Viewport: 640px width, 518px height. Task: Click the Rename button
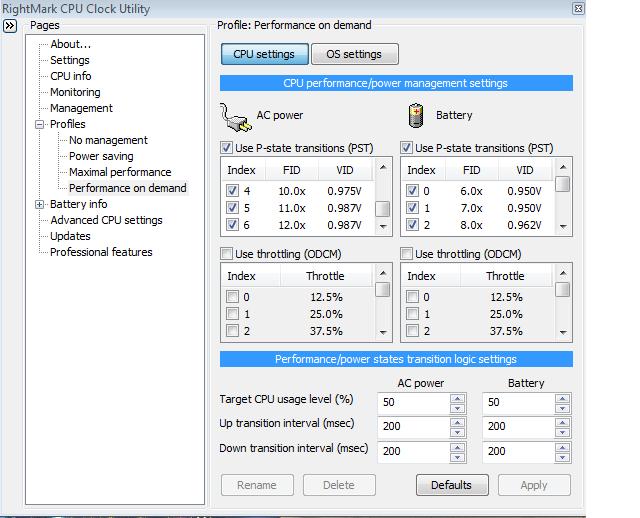point(257,485)
